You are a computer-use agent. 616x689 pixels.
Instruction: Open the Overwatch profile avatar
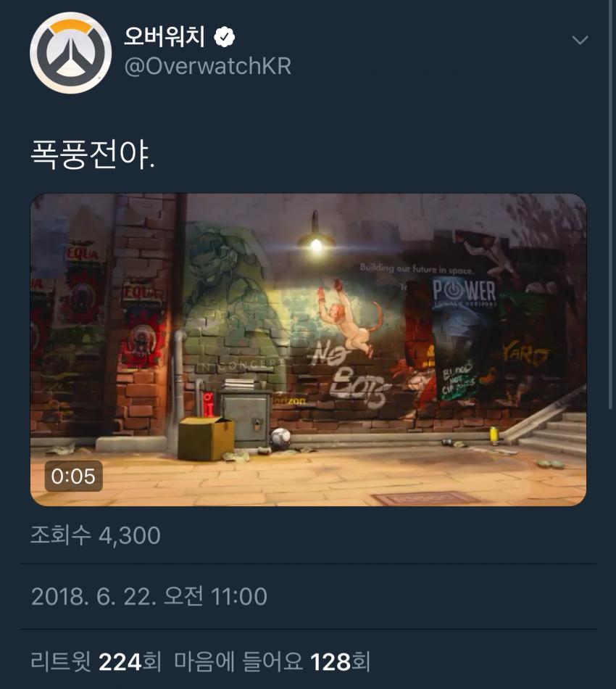click(70, 53)
